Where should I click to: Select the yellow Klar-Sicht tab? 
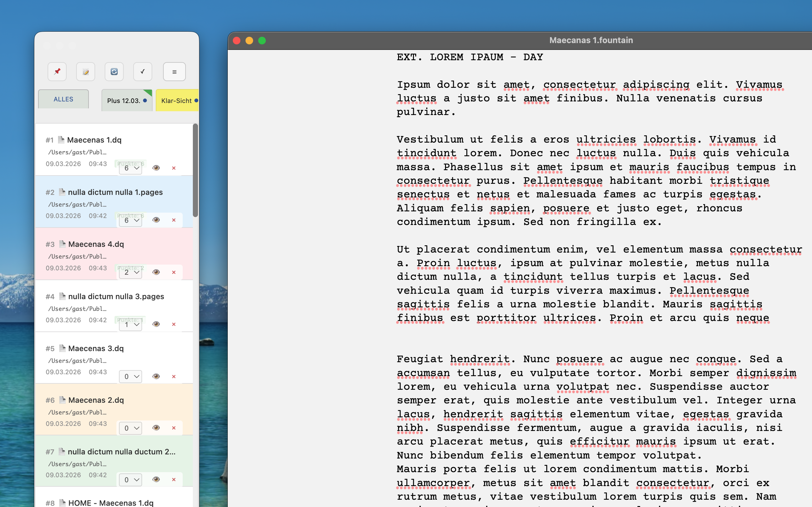coord(177,100)
